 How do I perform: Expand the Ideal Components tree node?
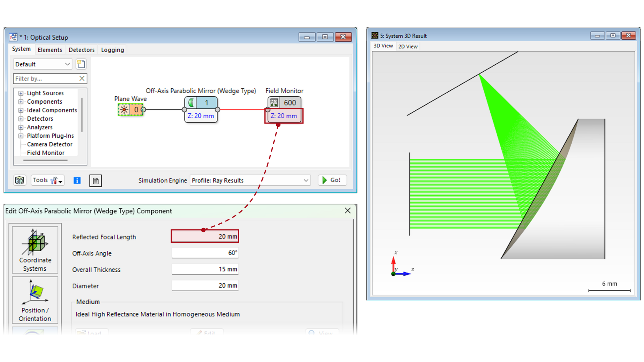(x=21, y=110)
